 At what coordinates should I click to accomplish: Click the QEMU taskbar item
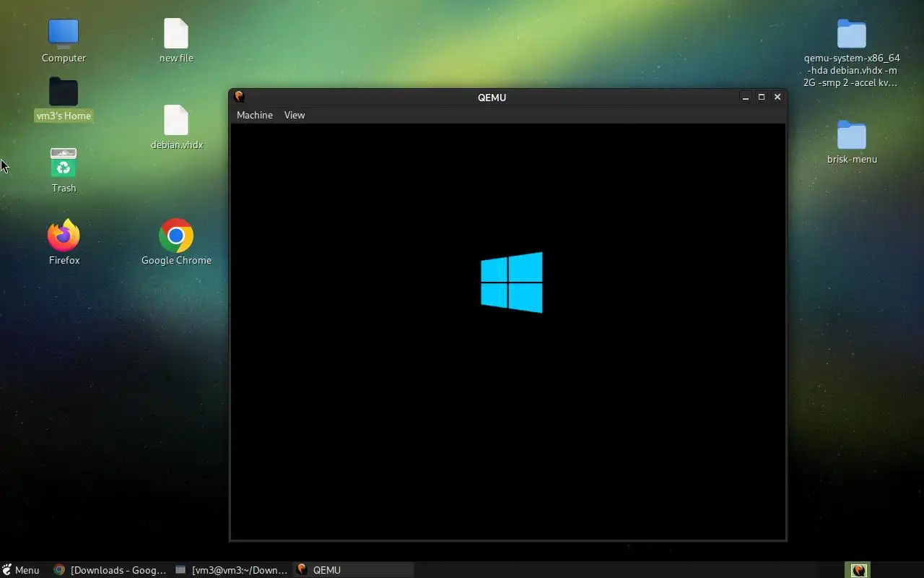click(354, 570)
